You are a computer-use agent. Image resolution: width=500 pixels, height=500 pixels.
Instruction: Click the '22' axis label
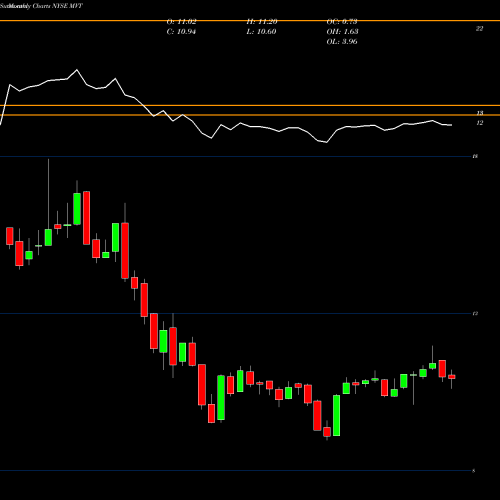click(479, 29)
